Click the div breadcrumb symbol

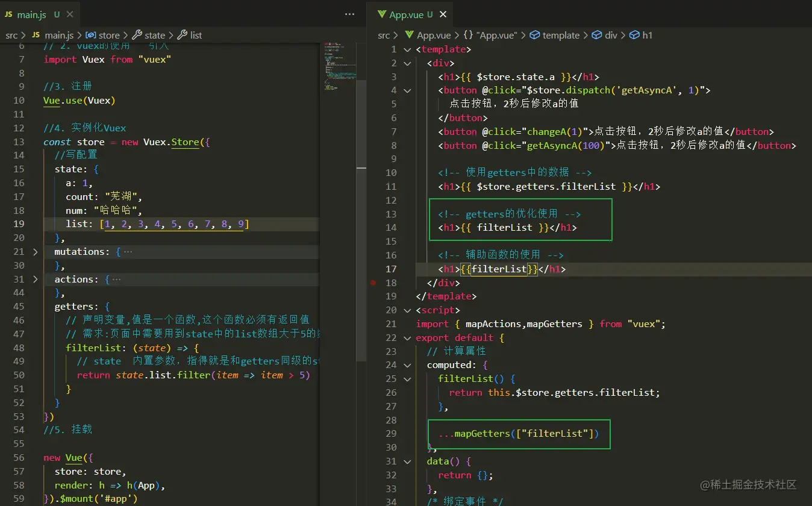605,36
